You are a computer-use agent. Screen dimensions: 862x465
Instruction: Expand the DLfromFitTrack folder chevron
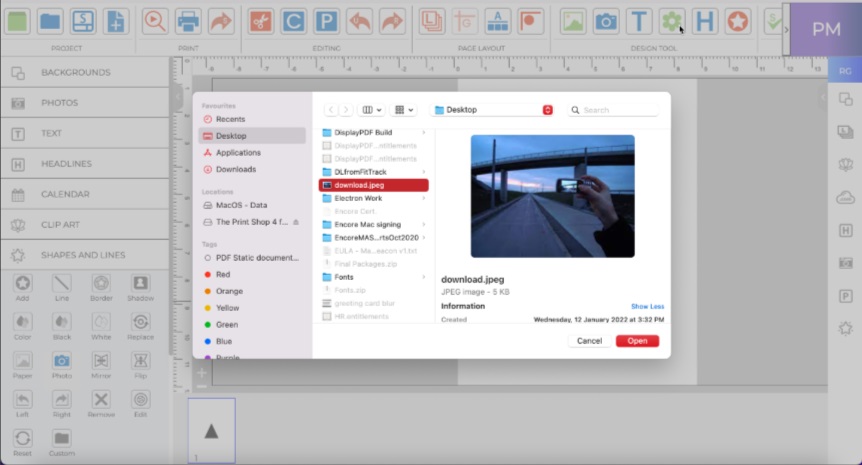click(424, 172)
